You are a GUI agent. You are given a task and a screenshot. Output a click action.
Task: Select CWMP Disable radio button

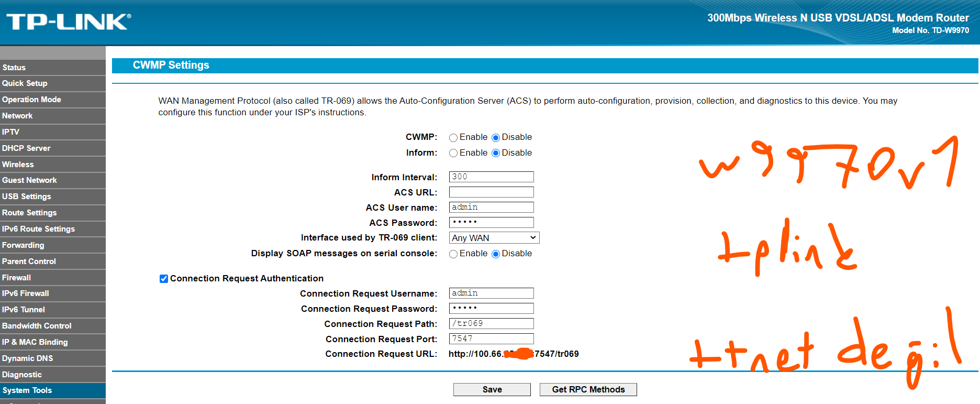(496, 138)
